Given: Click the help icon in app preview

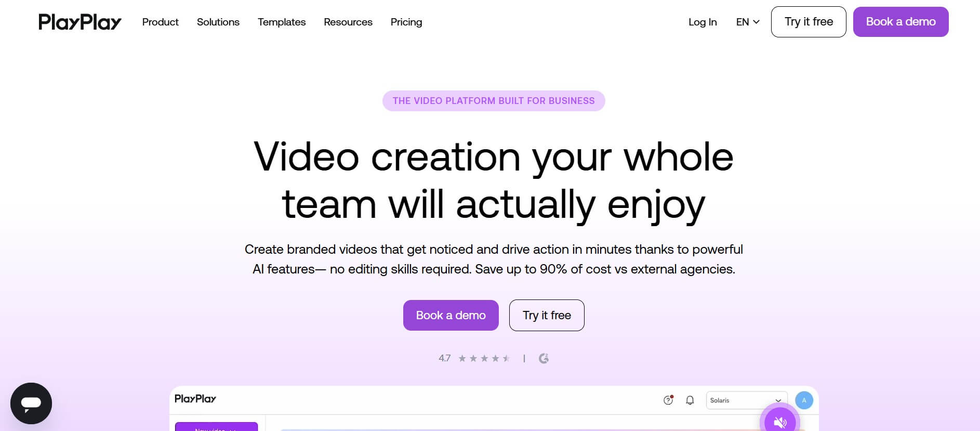Looking at the screenshot, I should pyautogui.click(x=669, y=400).
